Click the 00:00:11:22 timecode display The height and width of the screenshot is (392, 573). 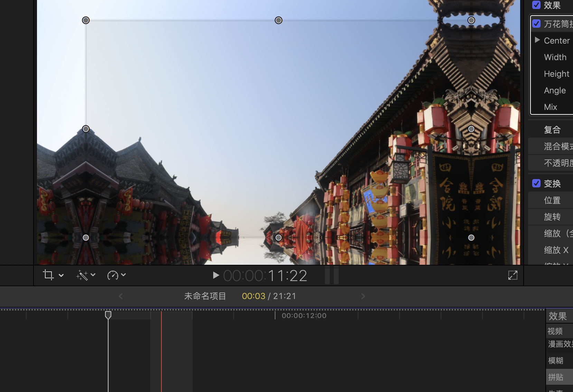tap(265, 276)
